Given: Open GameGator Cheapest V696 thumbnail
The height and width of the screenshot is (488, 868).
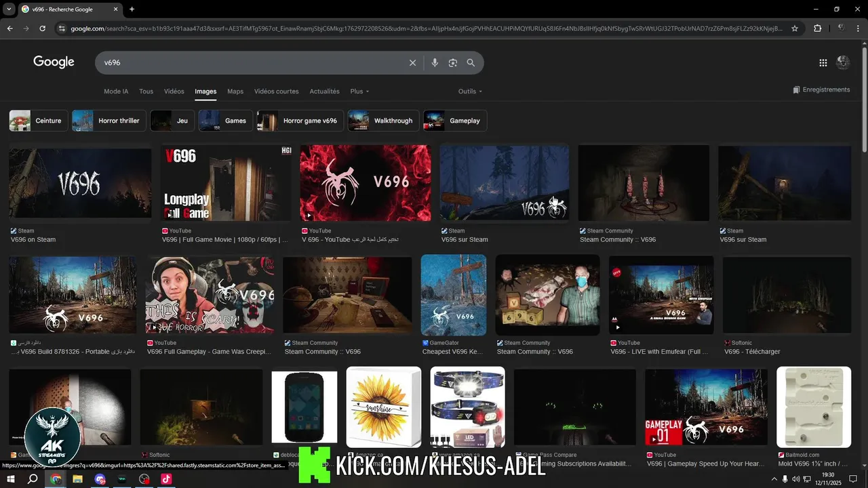Looking at the screenshot, I should point(454,295).
